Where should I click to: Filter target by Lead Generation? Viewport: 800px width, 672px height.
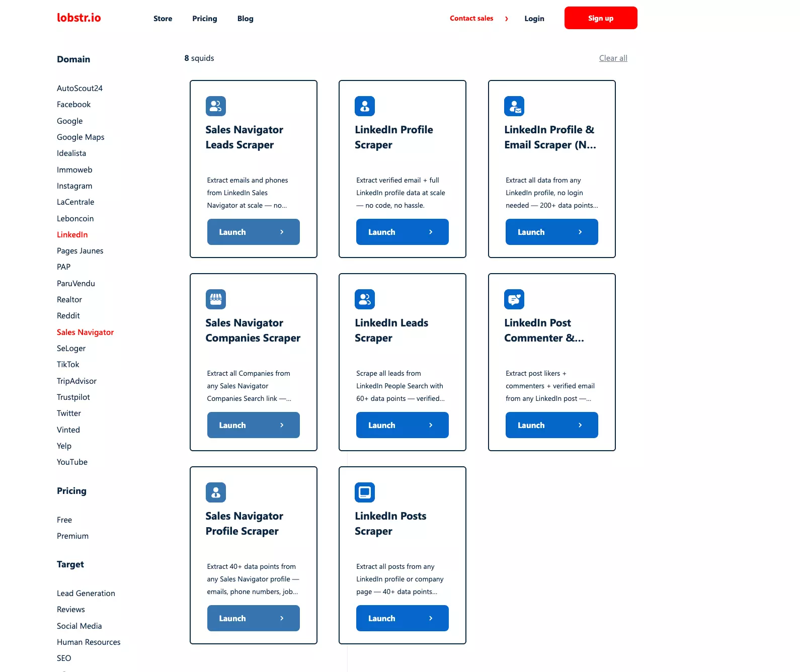[86, 594]
